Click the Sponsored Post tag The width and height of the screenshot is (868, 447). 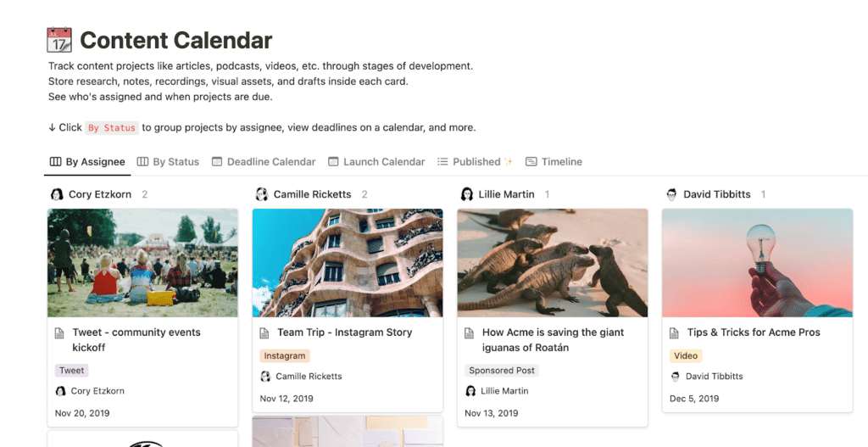click(503, 371)
